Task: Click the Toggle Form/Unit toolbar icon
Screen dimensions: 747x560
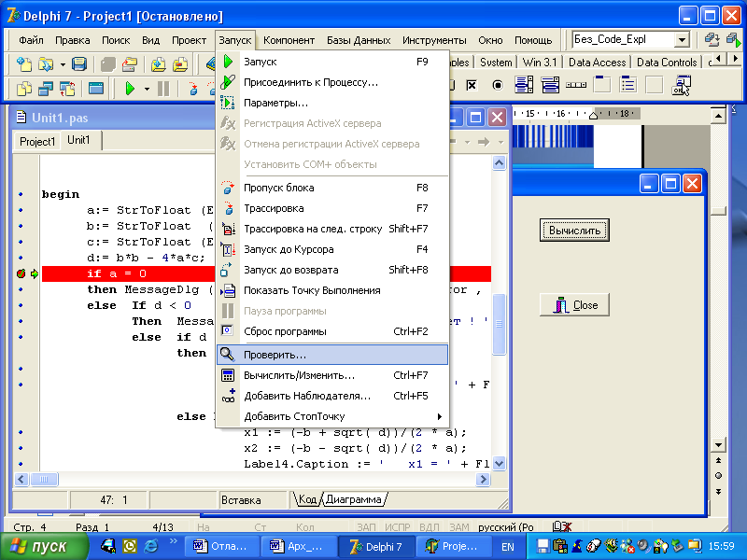Action: point(67,88)
